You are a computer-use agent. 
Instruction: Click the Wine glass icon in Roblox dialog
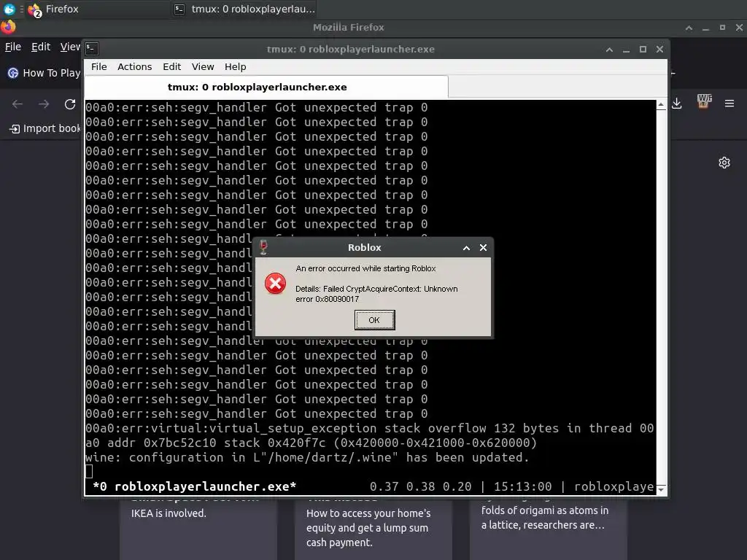[x=263, y=247]
